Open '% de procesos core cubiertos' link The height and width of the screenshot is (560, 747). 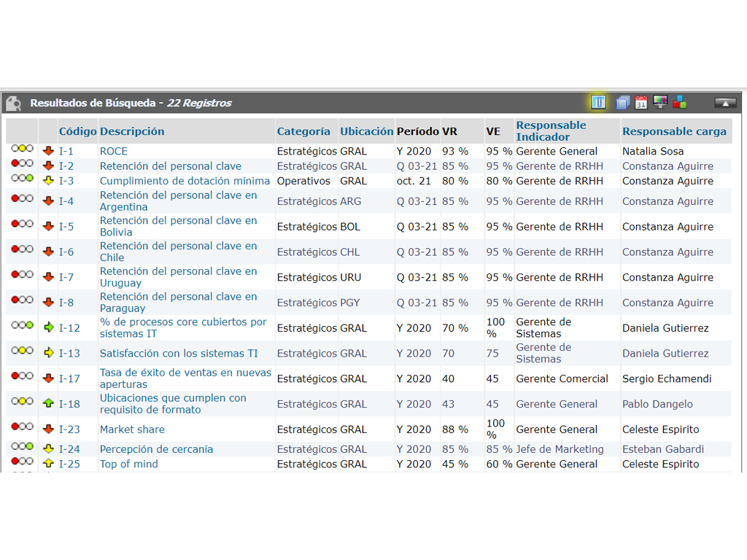pos(183,327)
